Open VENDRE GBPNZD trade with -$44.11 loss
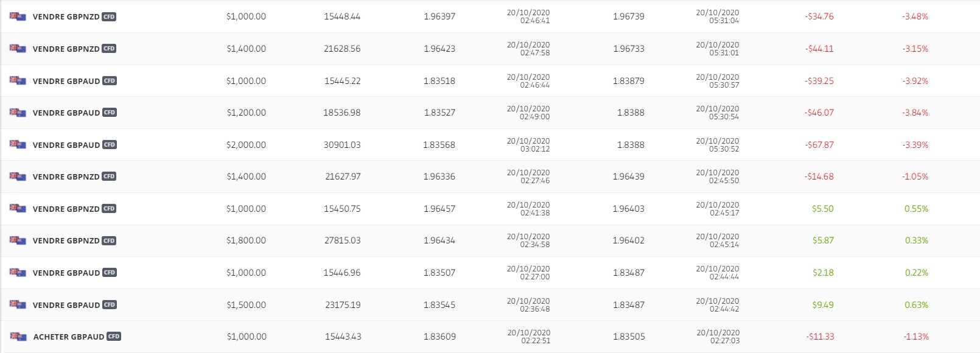Image resolution: width=980 pixels, height=353 pixels. (x=66, y=49)
